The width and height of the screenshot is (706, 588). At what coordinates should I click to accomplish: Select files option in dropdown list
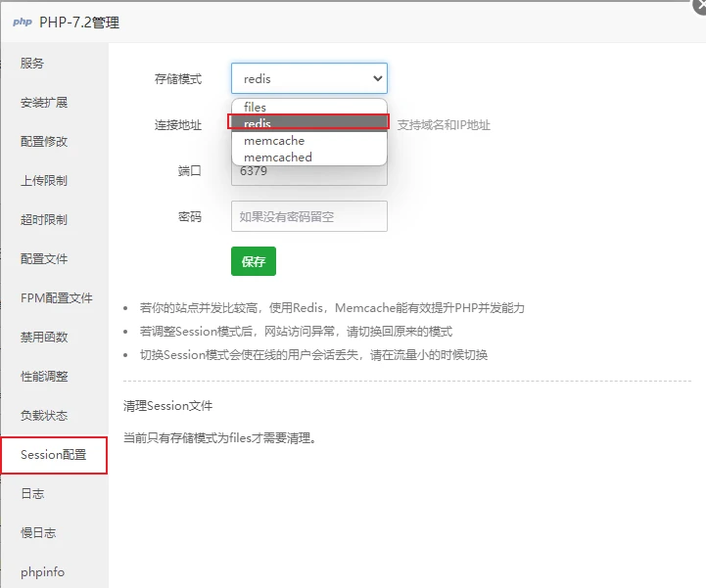pos(308,107)
